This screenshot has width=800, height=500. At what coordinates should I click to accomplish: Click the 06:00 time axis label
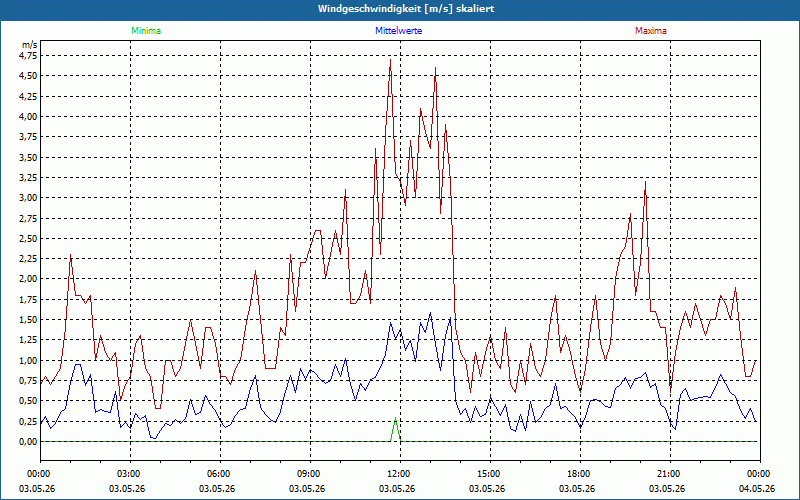(220, 474)
